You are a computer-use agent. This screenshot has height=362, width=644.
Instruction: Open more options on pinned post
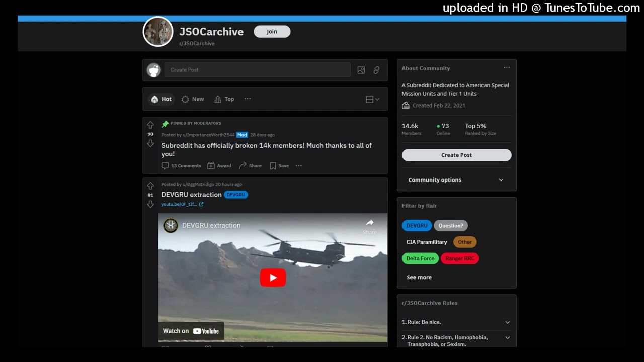click(x=299, y=166)
